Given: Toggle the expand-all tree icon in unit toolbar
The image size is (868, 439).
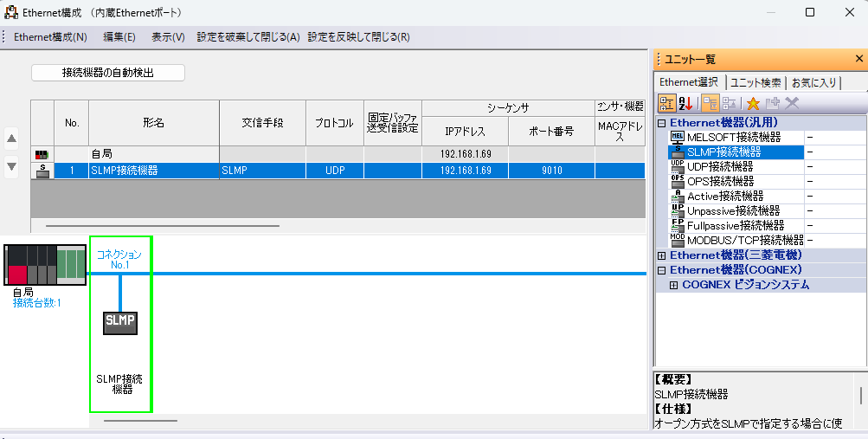Looking at the screenshot, I should pyautogui.click(x=710, y=103).
